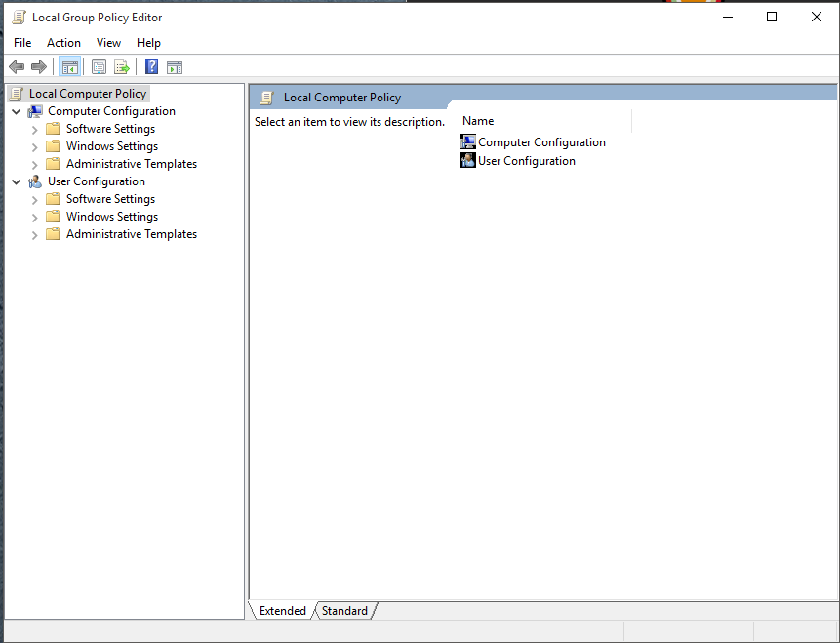This screenshot has width=840, height=643.
Task: Collapse the User Configuration tree node
Action: 17,182
